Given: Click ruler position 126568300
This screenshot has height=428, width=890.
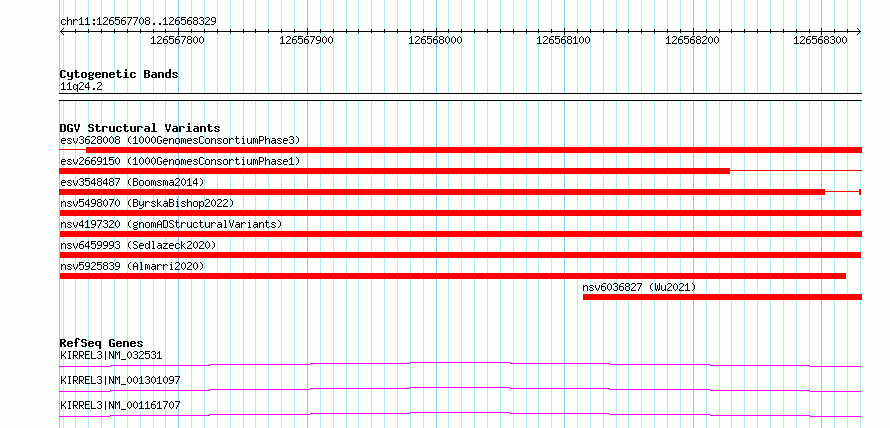Looking at the screenshot, I should 820,40.
